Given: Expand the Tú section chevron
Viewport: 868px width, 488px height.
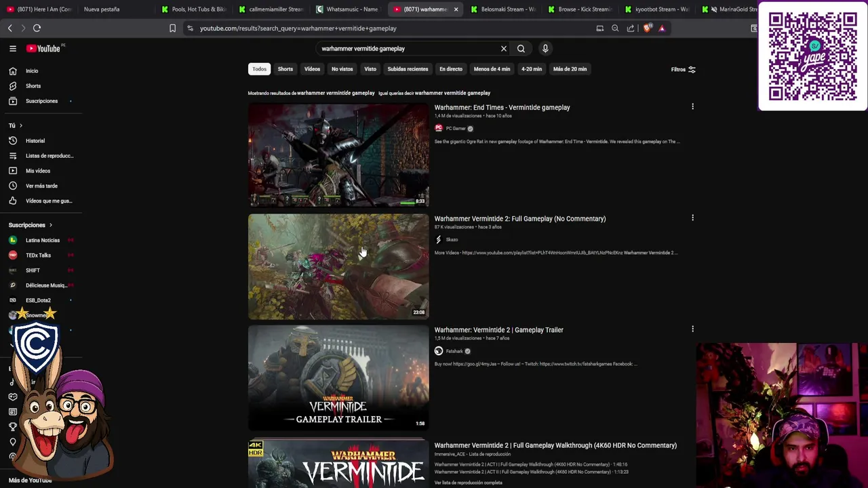Looking at the screenshot, I should (20, 125).
